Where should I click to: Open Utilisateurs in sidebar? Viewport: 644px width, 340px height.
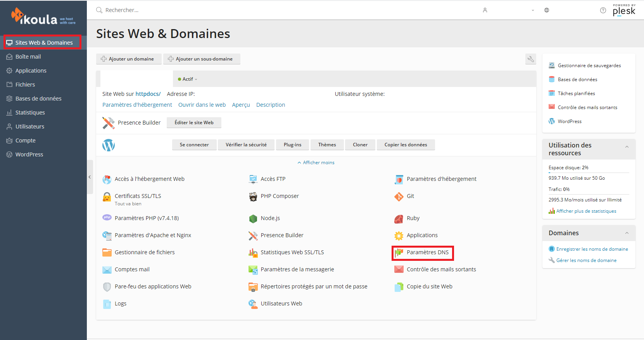tap(43, 127)
